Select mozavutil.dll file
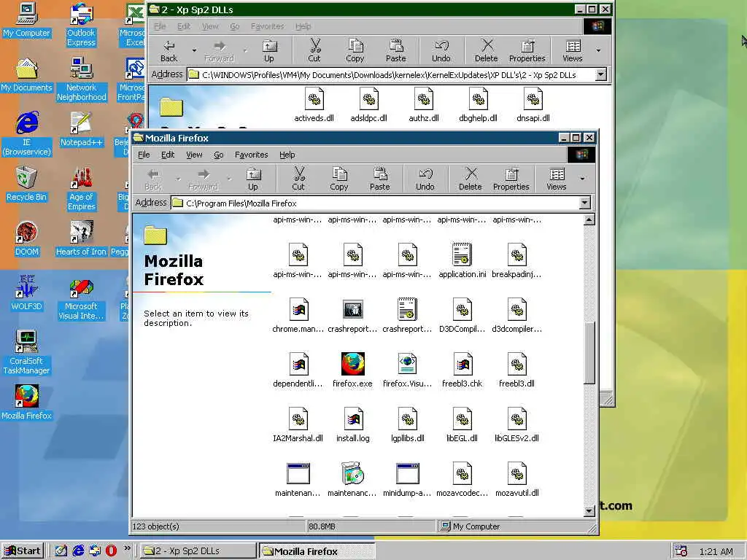Screen dimensions: 747x560 [517, 480]
